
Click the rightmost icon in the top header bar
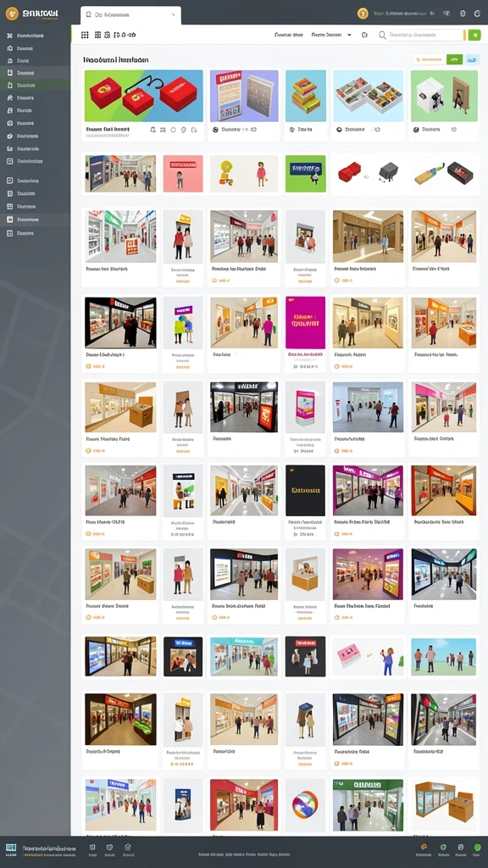[477, 14]
